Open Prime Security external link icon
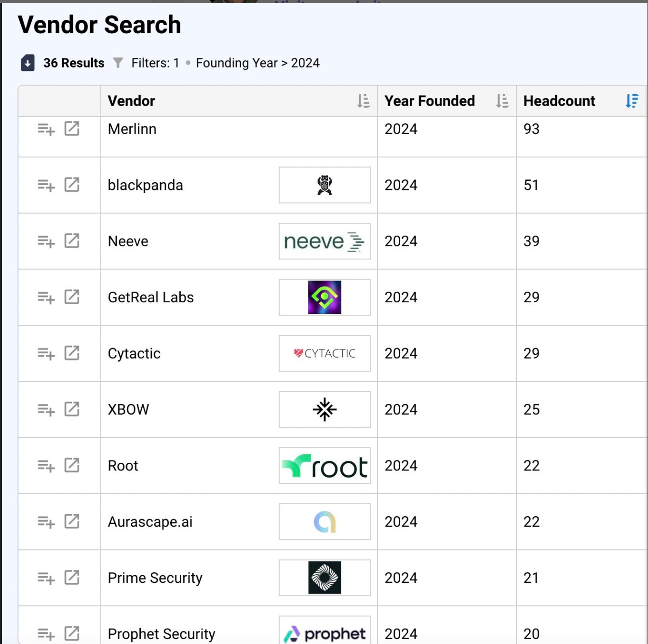This screenshot has width=648, height=644. [x=72, y=577]
